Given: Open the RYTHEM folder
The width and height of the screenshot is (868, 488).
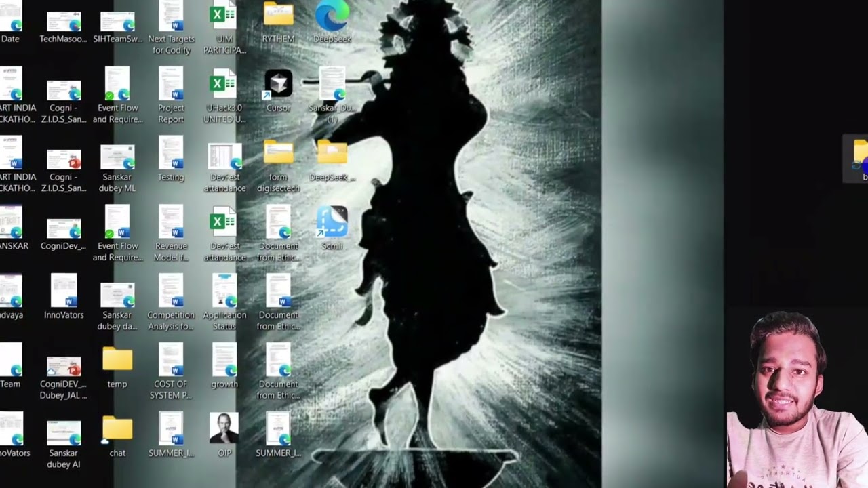Looking at the screenshot, I should pos(278,16).
